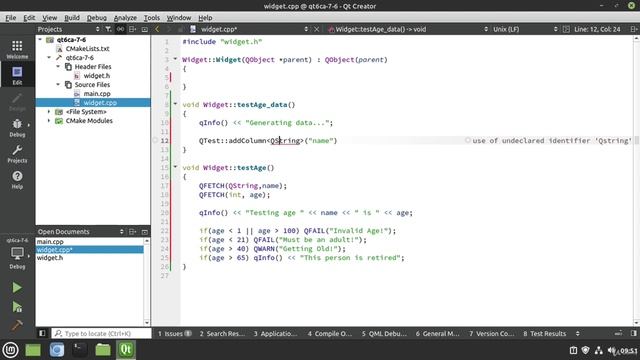The height and width of the screenshot is (360, 640).
Task: Open the volume control tray icon
Action: [x=611, y=350]
